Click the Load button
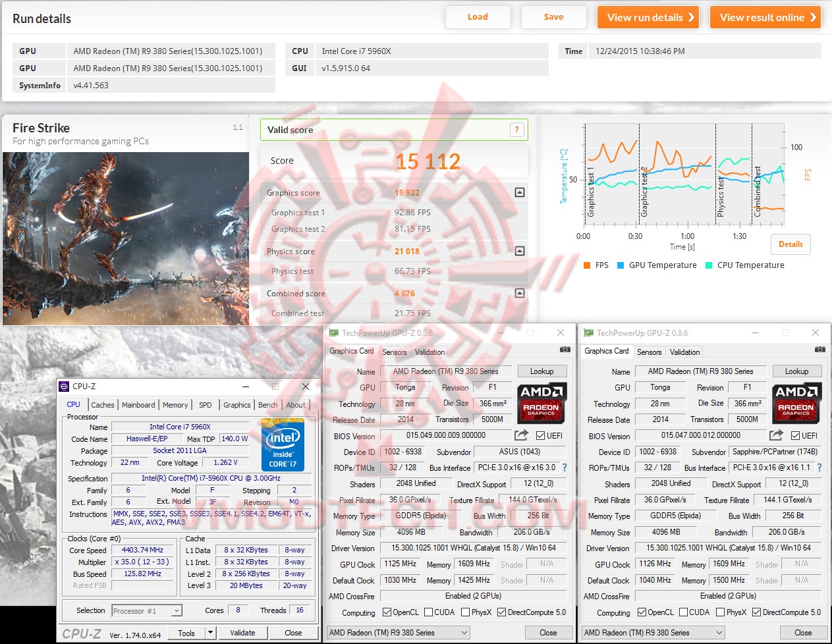 tap(478, 17)
